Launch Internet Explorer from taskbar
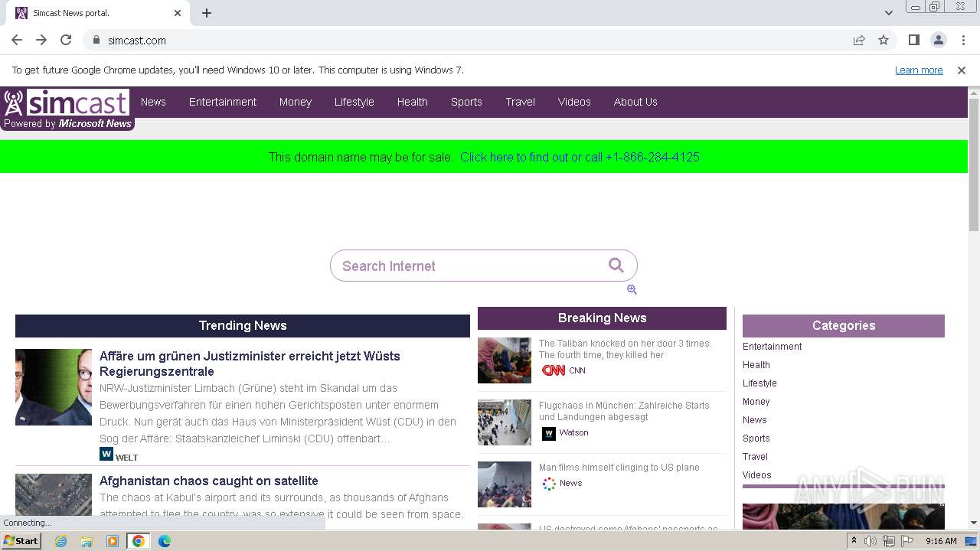This screenshot has height=551, width=980. [x=61, y=541]
